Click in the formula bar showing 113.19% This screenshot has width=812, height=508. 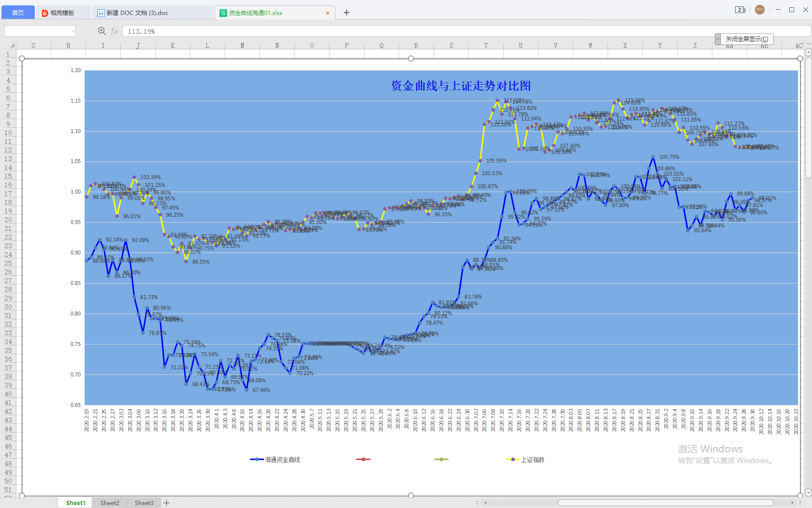pos(435,31)
